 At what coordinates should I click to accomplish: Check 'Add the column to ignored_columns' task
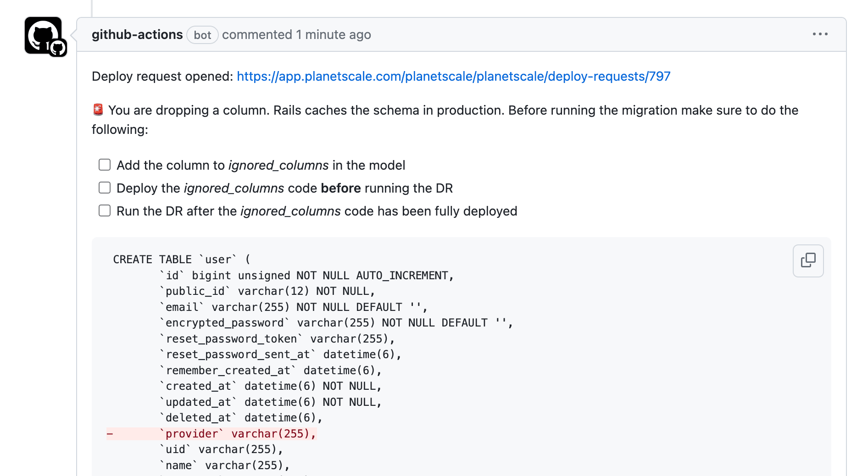pos(105,164)
